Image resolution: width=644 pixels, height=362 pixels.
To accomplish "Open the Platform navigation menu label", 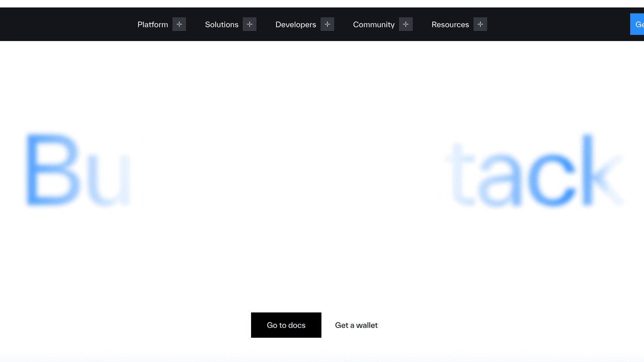I will 153,25.
